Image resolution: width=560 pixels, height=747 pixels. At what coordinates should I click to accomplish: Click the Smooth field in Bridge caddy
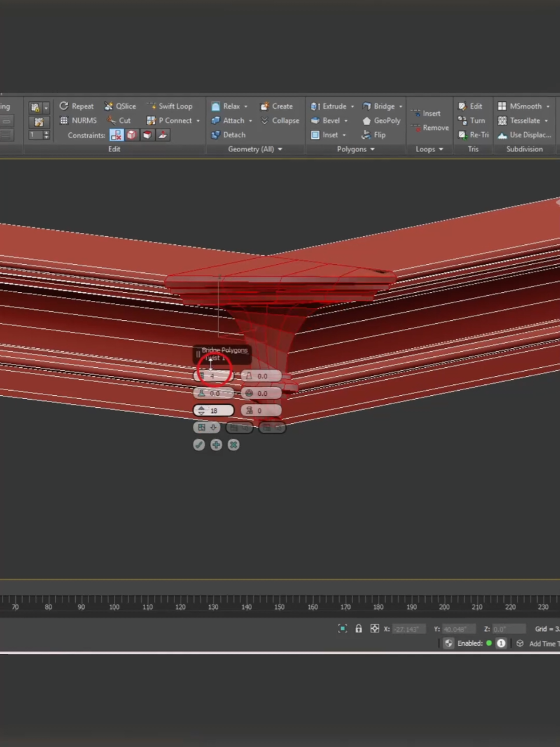click(x=261, y=393)
